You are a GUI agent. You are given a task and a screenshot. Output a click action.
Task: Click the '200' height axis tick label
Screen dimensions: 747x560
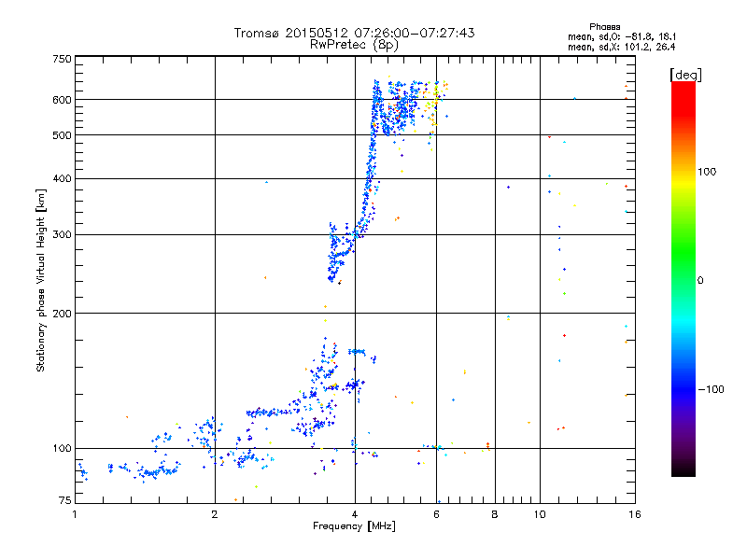click(62, 314)
